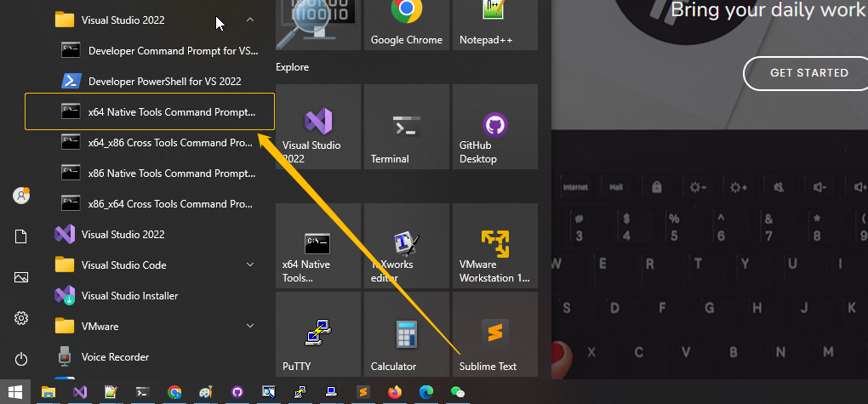Open Visual Studio from taskbar

(80, 392)
